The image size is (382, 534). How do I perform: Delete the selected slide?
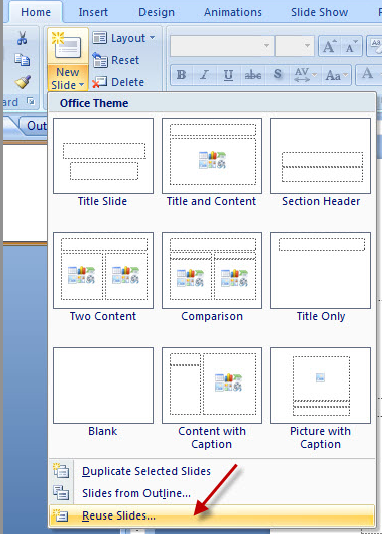(118, 82)
